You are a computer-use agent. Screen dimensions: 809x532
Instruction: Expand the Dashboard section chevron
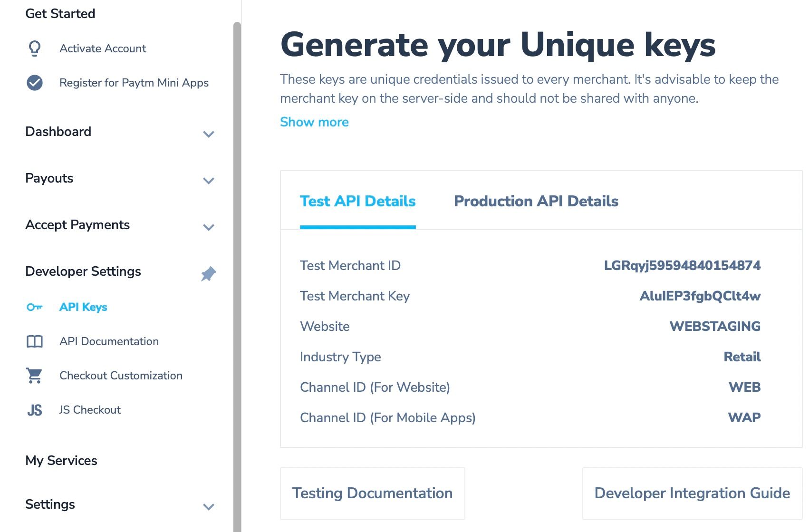[x=209, y=134]
